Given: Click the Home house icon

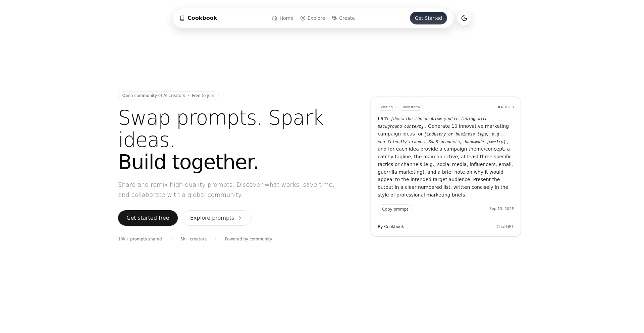Looking at the screenshot, I should [x=275, y=18].
